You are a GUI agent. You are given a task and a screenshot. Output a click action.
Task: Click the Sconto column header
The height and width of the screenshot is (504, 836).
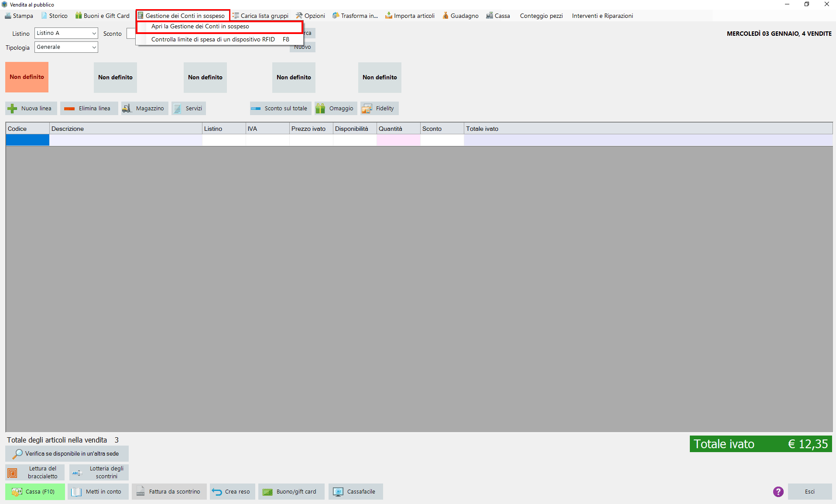click(442, 129)
